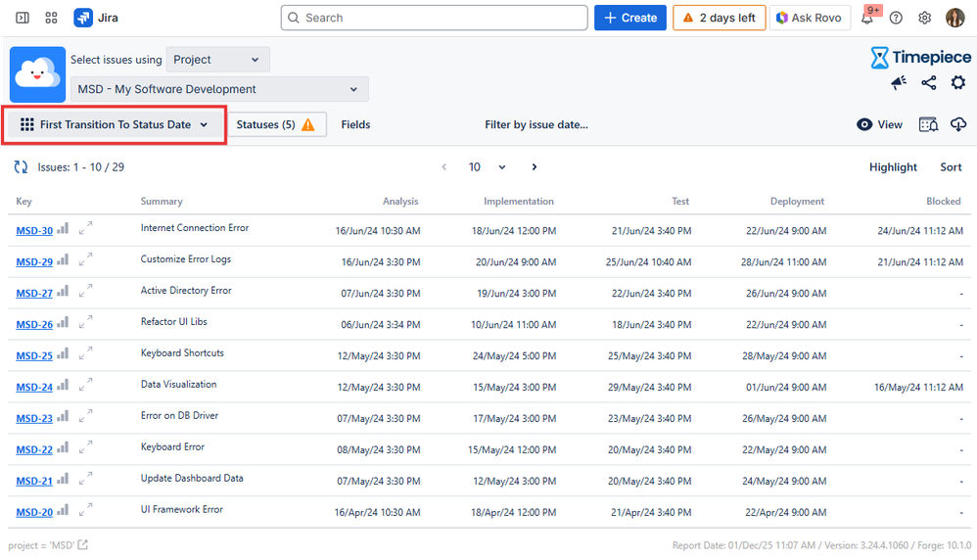Screen dimensions: 977x560
Task: Click the refresh issues icon
Action: coord(22,167)
